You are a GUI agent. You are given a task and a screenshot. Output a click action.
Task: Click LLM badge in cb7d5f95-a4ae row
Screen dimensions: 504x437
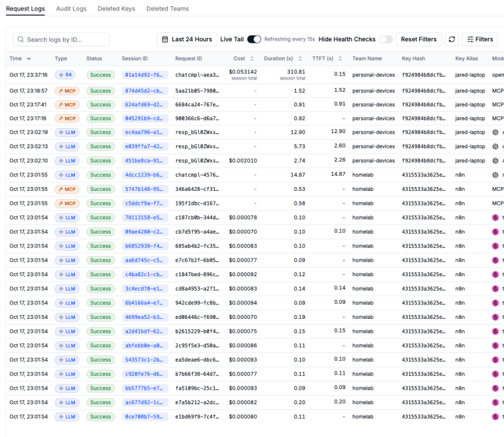[x=67, y=232]
